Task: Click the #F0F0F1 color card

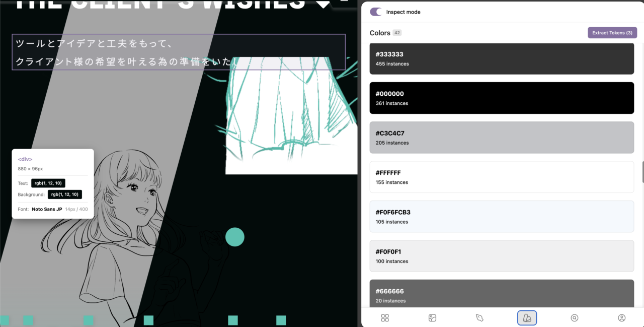Action: coord(501,256)
